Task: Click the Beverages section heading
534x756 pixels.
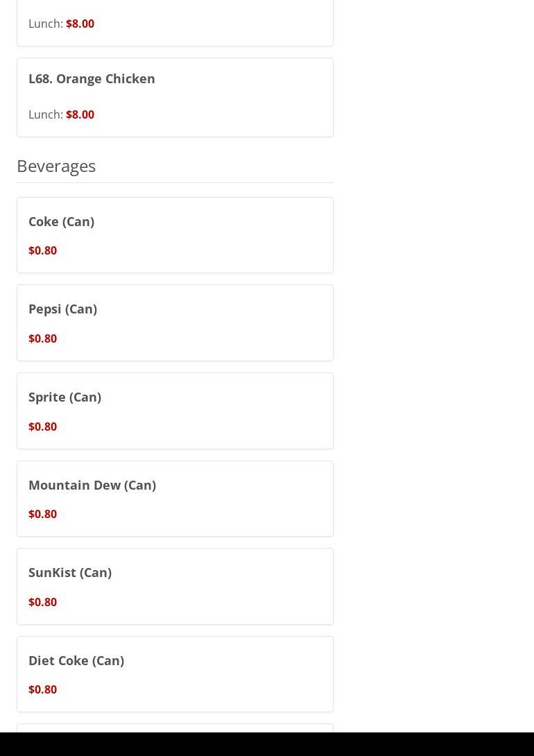Action: pyautogui.click(x=56, y=166)
